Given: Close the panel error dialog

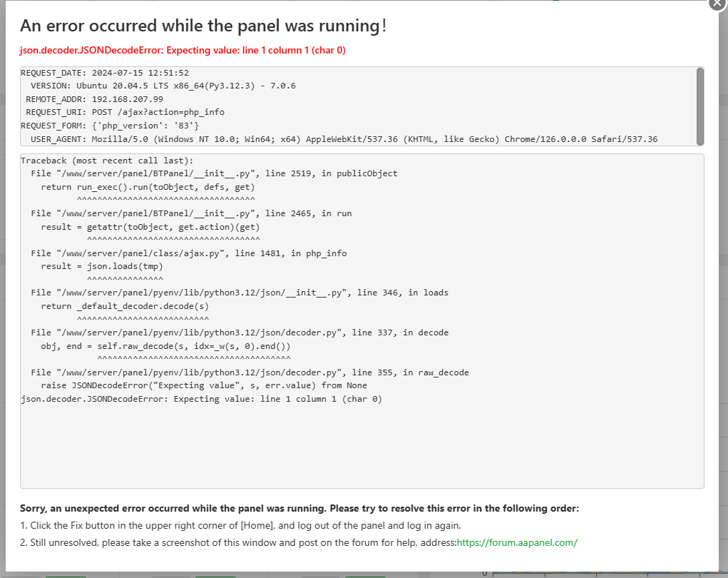Looking at the screenshot, I should tap(718, 3).
